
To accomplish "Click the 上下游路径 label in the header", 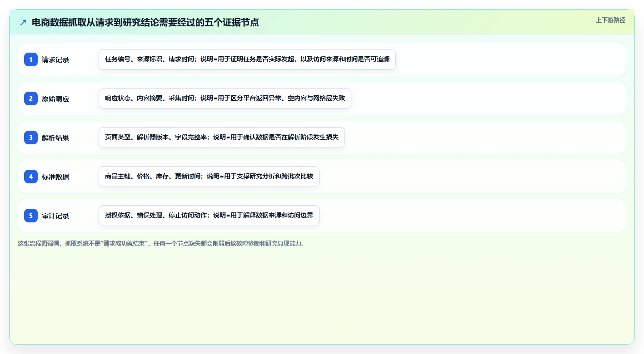I will click(610, 20).
